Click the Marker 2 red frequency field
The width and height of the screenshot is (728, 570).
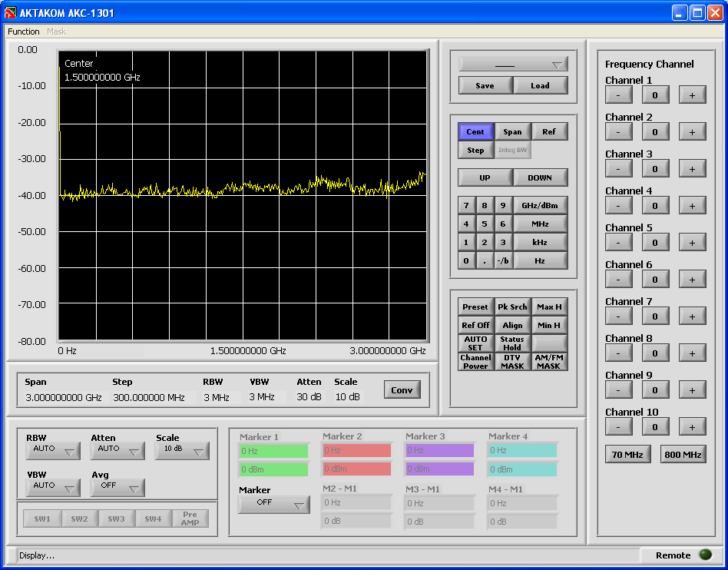point(356,450)
